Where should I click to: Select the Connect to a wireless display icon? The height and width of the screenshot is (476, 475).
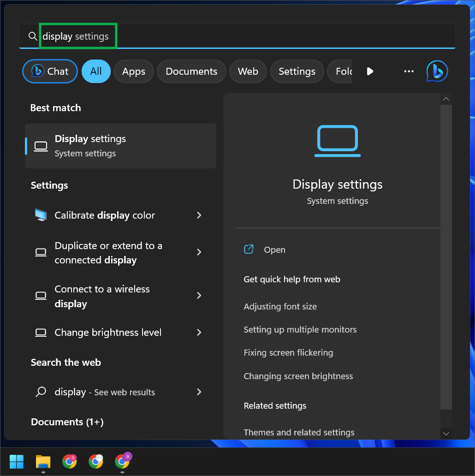click(41, 296)
